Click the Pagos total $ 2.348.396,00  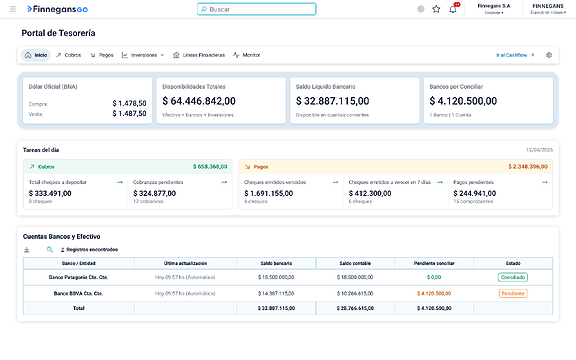coord(528,167)
